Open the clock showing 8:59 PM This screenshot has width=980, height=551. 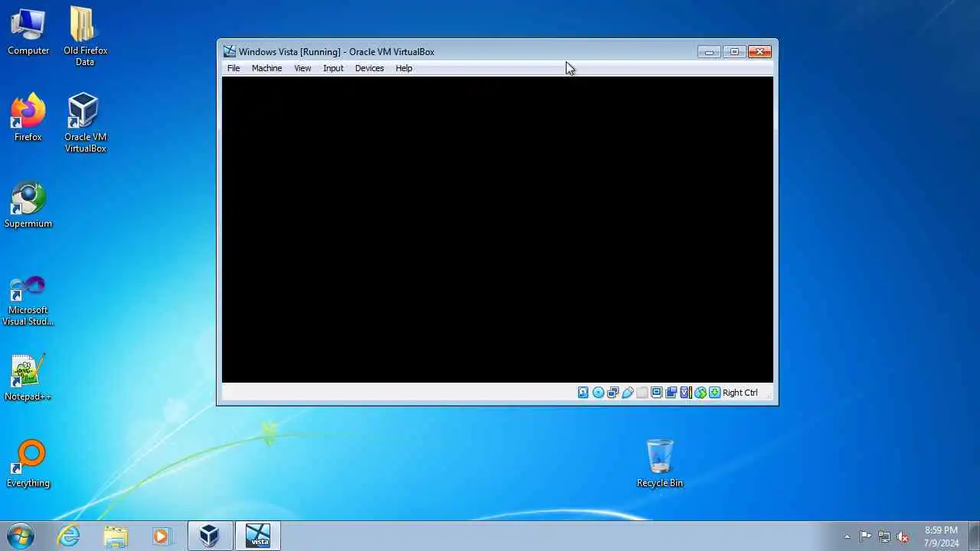[x=941, y=536]
